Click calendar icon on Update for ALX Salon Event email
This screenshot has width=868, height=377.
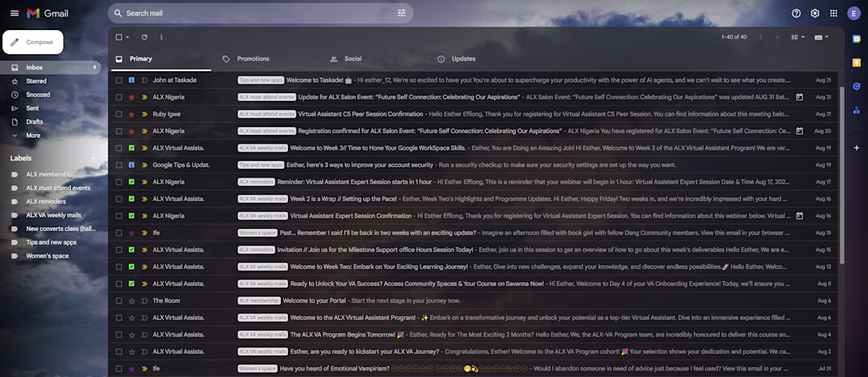799,97
